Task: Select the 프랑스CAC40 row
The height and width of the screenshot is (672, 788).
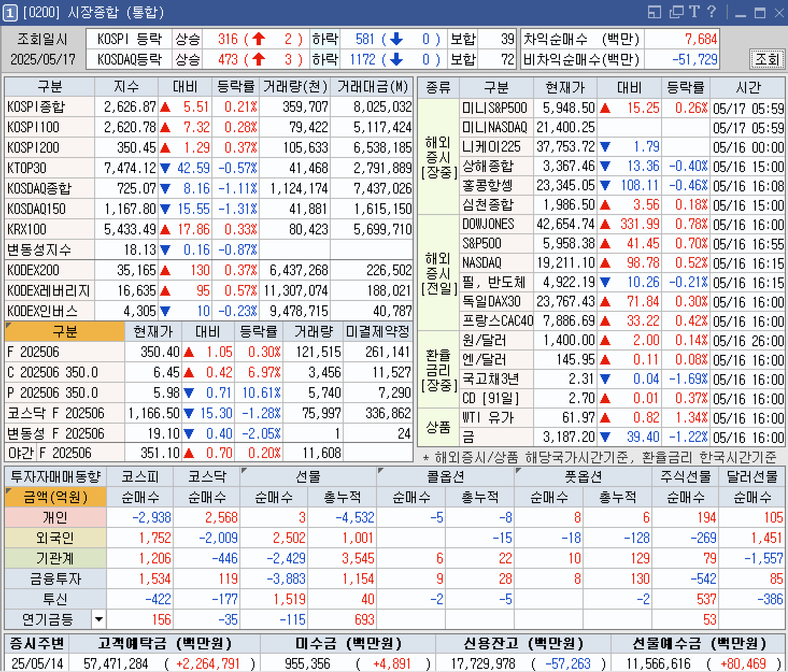Action: pos(622,321)
